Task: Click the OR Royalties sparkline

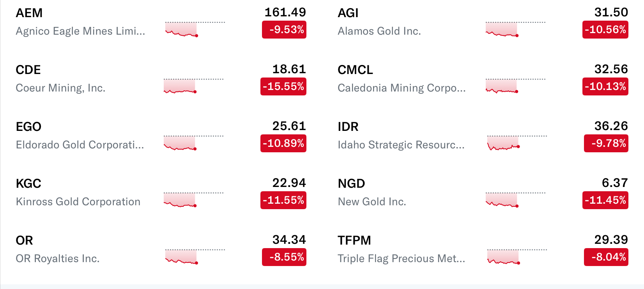Action: pos(182,256)
